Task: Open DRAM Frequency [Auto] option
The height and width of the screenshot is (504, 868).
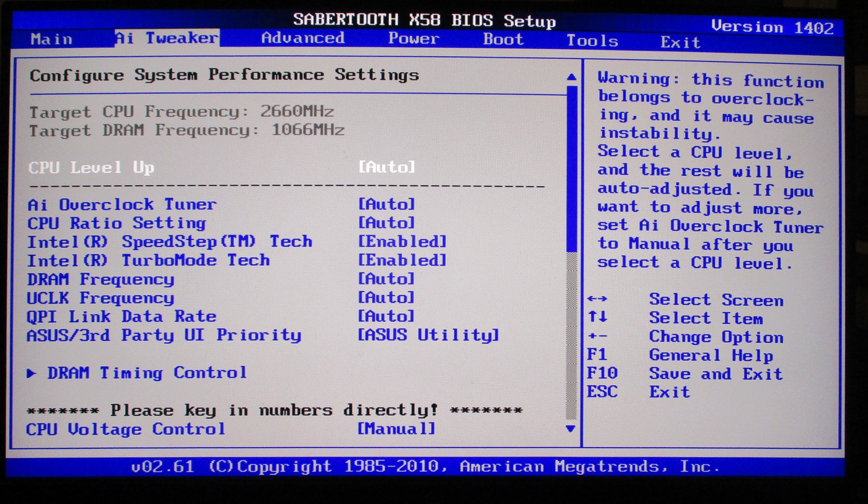Action: 387,279
